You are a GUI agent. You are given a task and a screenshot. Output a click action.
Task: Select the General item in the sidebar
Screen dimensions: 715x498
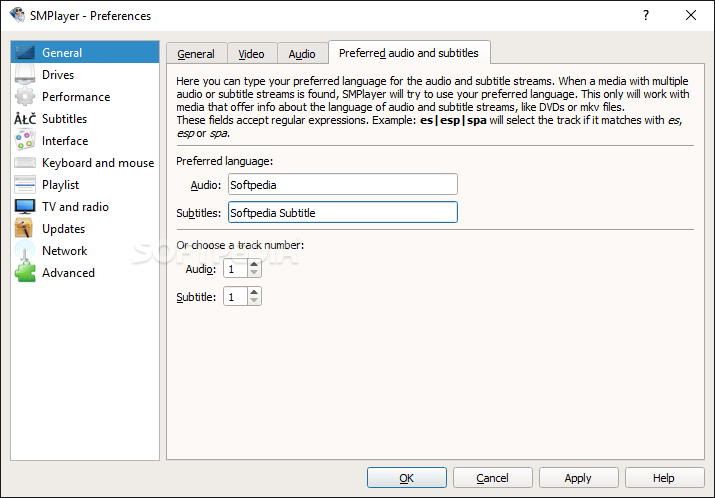click(85, 52)
